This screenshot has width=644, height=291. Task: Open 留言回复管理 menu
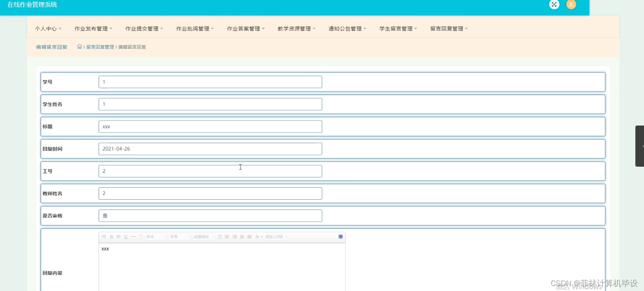click(449, 29)
